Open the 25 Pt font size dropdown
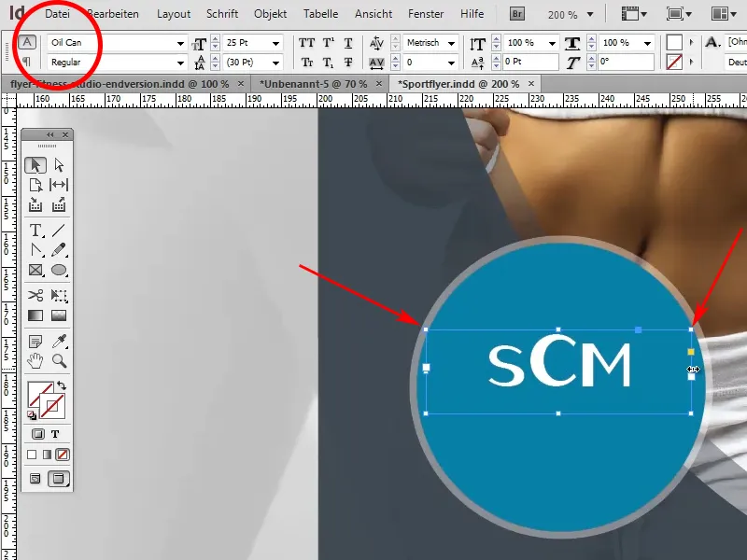The image size is (747, 560). [x=275, y=43]
